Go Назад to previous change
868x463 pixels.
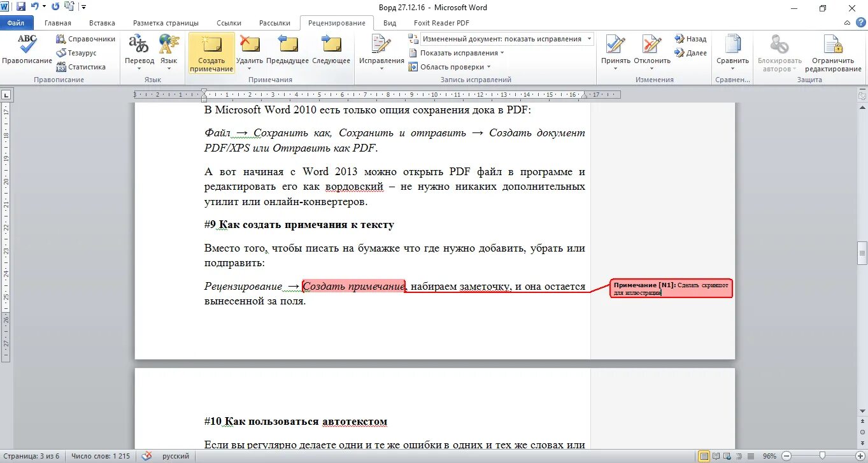pos(691,39)
